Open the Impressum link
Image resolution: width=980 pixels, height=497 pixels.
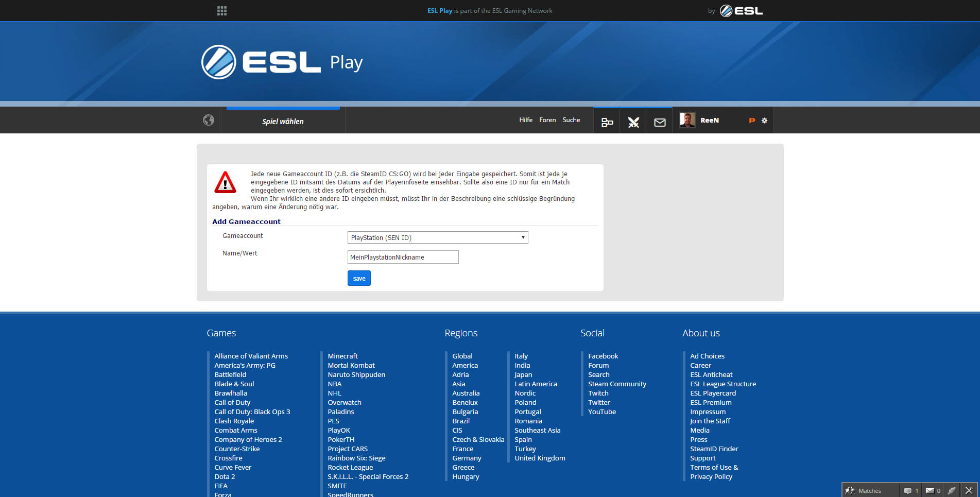coord(708,412)
